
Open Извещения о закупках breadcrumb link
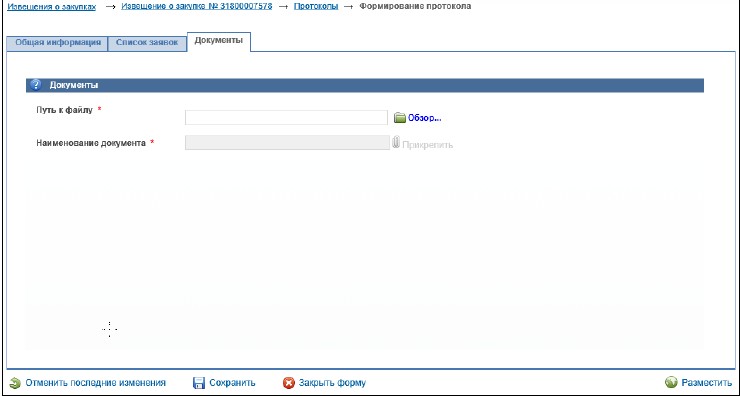click(x=51, y=7)
